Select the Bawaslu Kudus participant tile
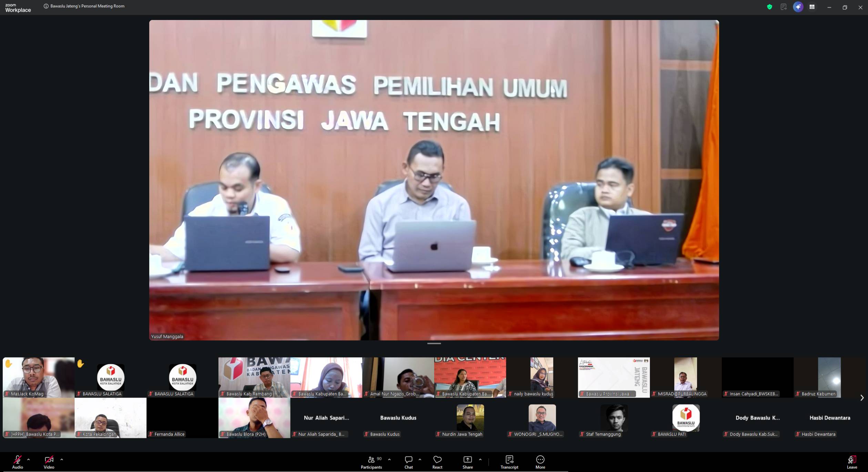868x472 pixels. [398, 418]
